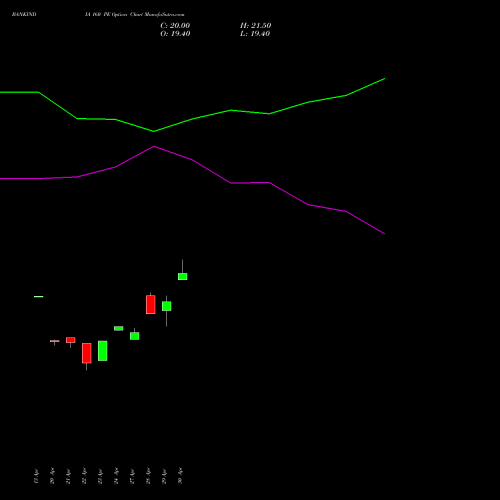The height and width of the screenshot is (500, 500).
Task: Click the 24 Apr date label
Action: click(116, 476)
